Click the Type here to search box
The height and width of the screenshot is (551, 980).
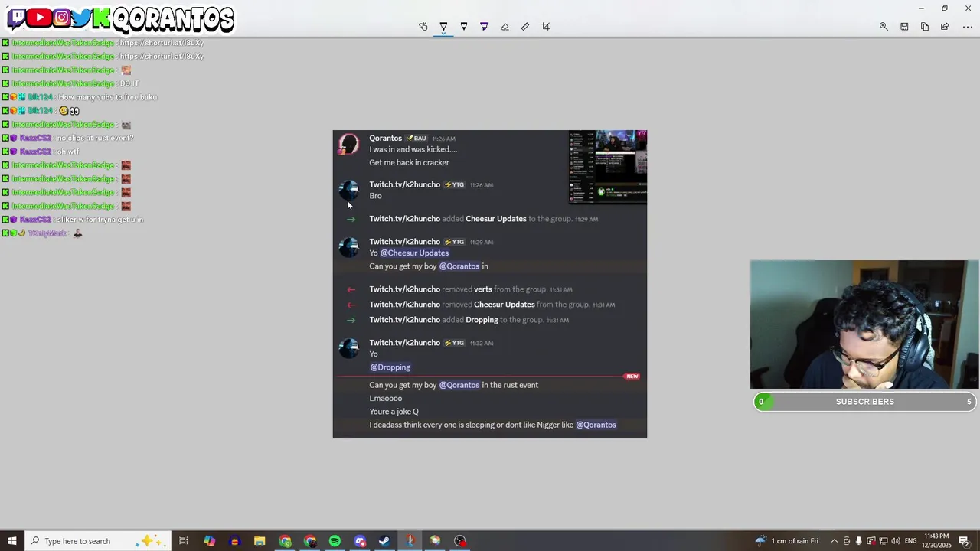coord(97,541)
